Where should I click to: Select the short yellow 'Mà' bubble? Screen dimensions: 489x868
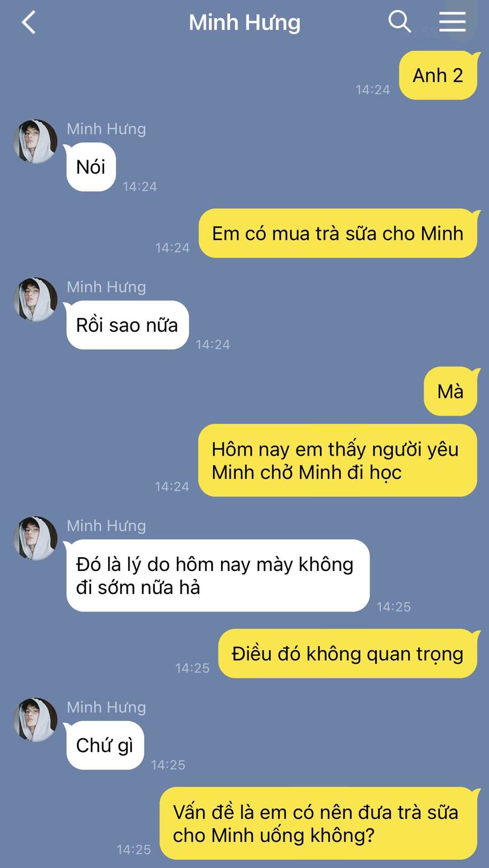(451, 391)
